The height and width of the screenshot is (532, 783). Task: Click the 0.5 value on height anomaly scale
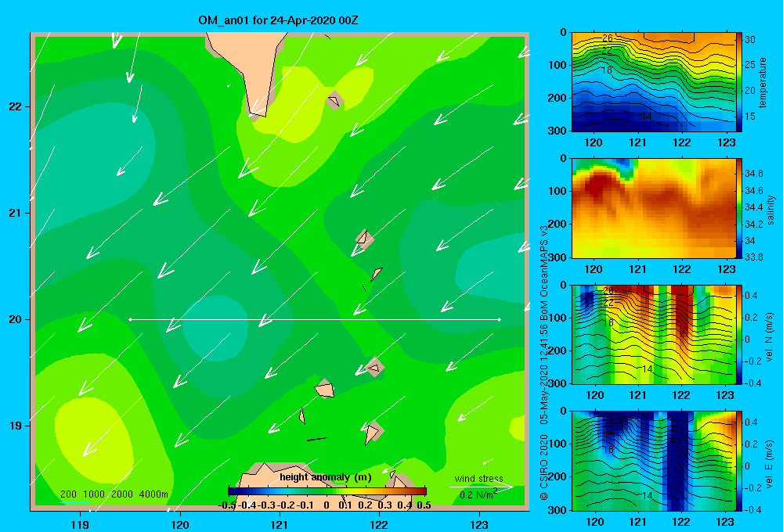(x=424, y=505)
